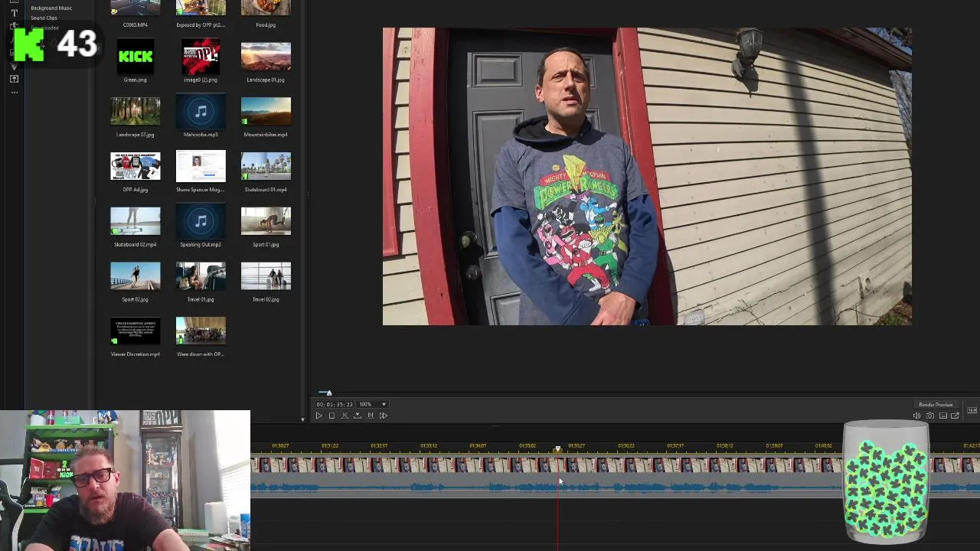Select the Skateboard 01.mp4 clip
Image resolution: width=980 pixels, height=551 pixels.
pyautogui.click(x=266, y=166)
